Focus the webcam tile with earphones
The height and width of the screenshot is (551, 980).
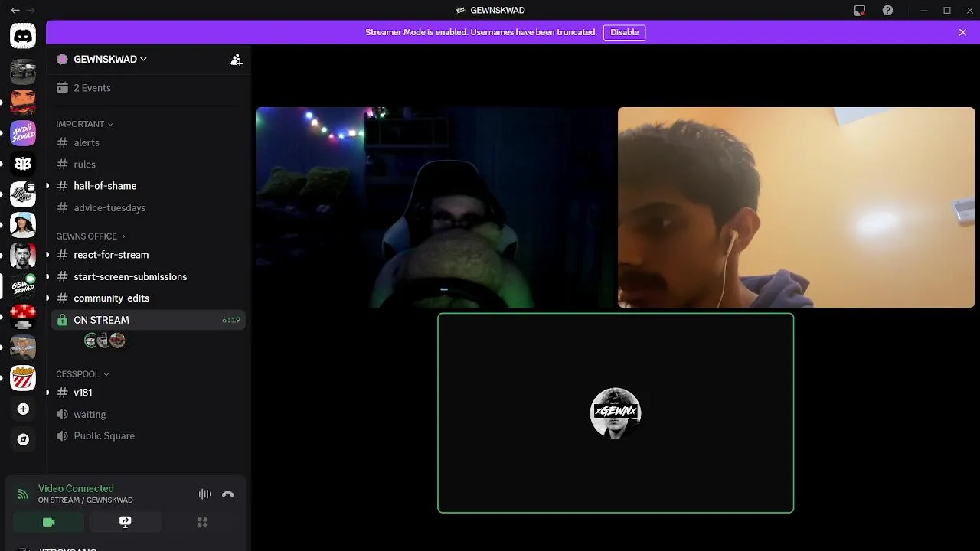796,207
